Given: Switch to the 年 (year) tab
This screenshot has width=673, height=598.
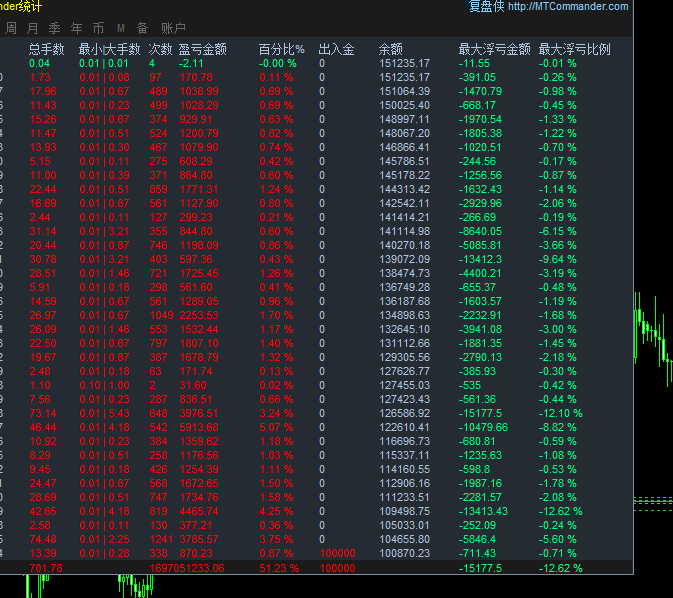Looking at the screenshot, I should pos(76,28).
